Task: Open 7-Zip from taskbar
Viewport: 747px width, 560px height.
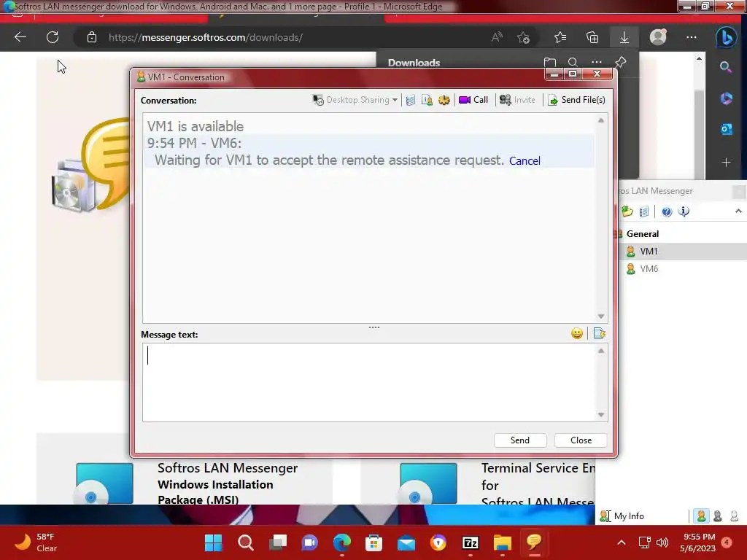Action: pos(471,542)
